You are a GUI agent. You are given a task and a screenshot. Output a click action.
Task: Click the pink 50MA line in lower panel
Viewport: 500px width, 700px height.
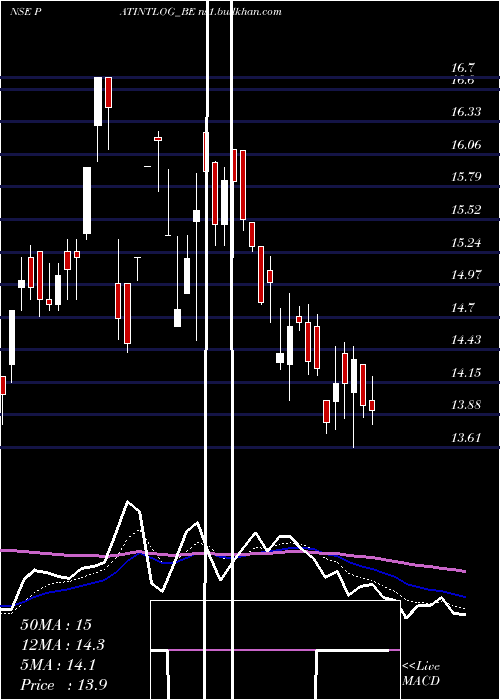(232, 554)
